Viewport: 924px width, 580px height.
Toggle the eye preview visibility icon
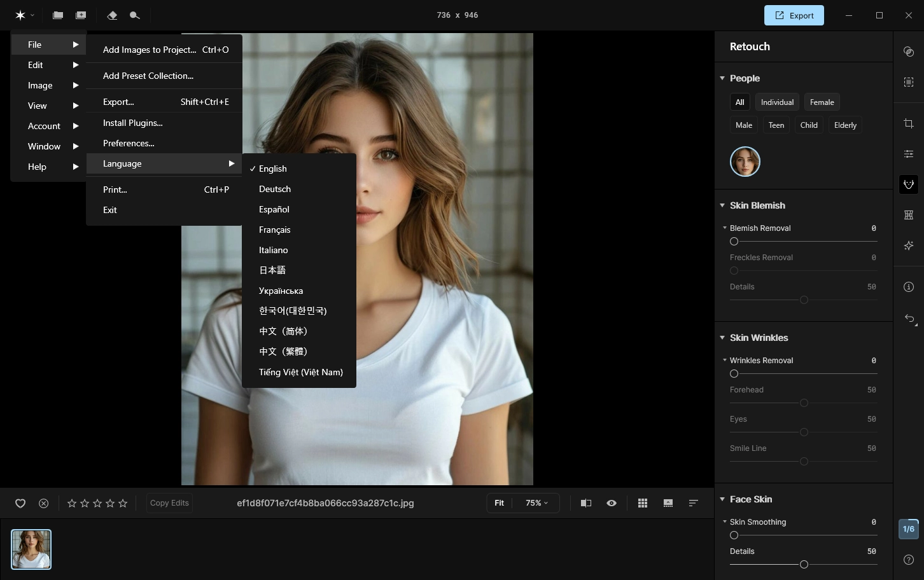pyautogui.click(x=612, y=503)
